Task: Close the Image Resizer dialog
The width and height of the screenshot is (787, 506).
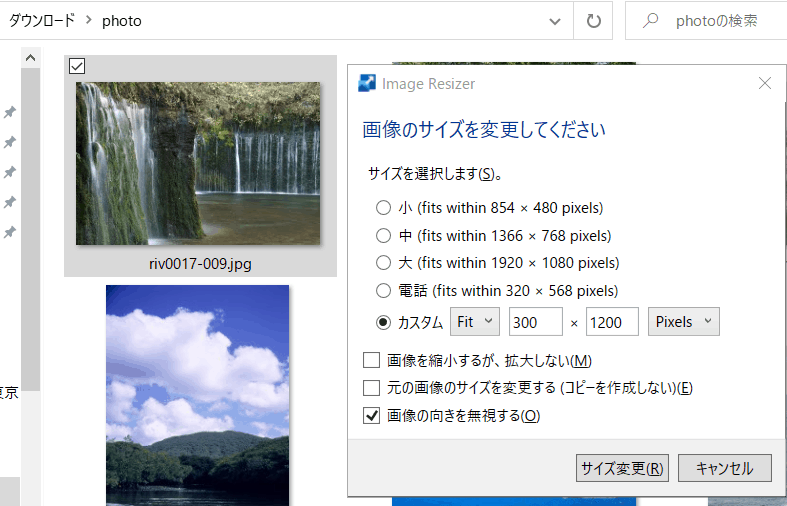Action: click(765, 84)
